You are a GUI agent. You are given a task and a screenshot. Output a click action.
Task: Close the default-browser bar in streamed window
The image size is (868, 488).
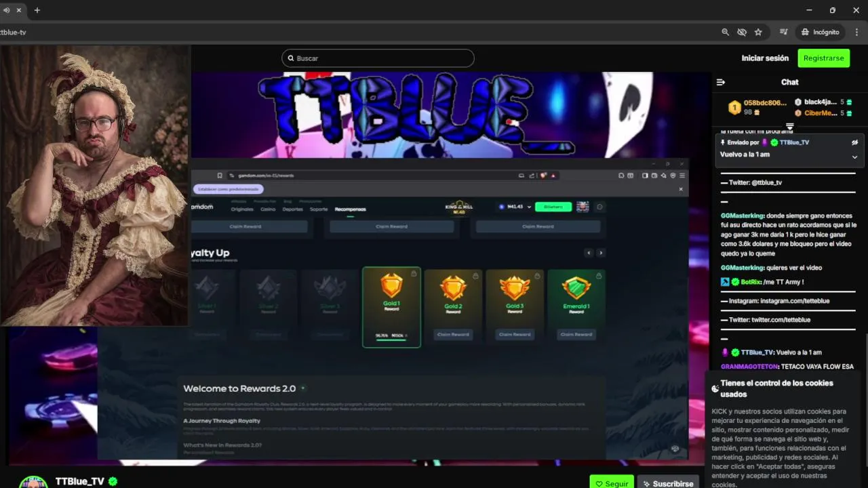(x=681, y=189)
